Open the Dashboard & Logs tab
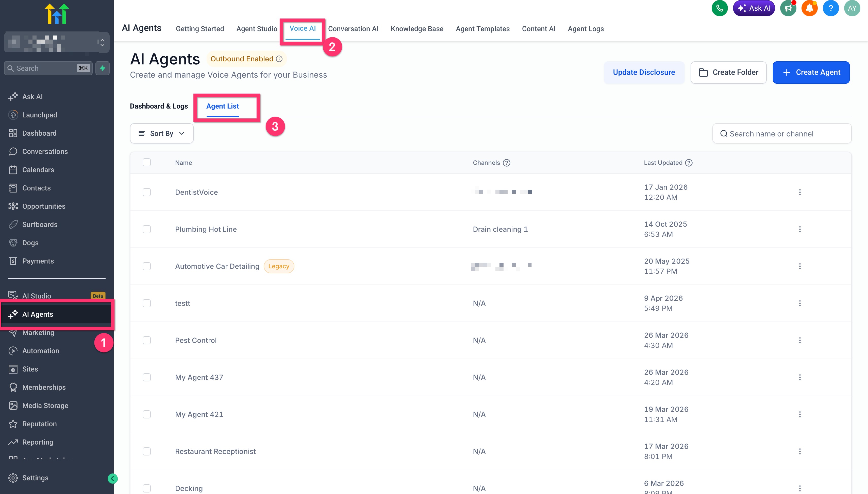The image size is (868, 494). coord(159,106)
